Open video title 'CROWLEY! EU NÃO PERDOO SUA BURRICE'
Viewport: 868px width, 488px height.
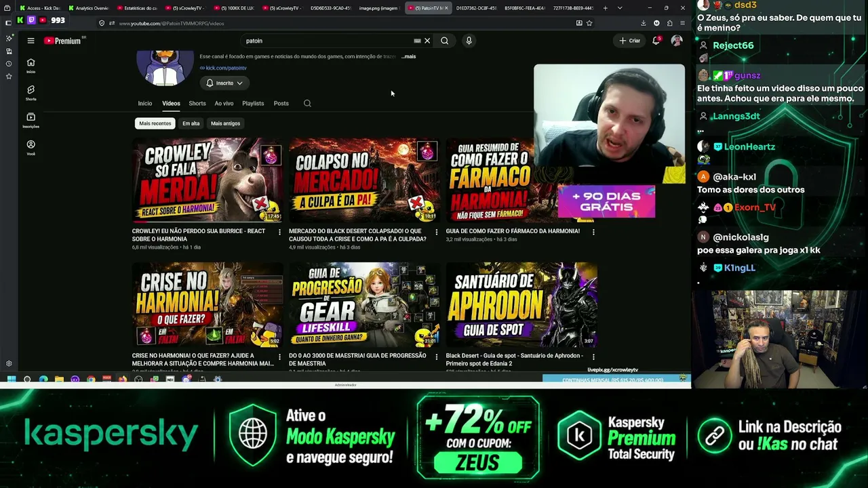[x=199, y=235]
